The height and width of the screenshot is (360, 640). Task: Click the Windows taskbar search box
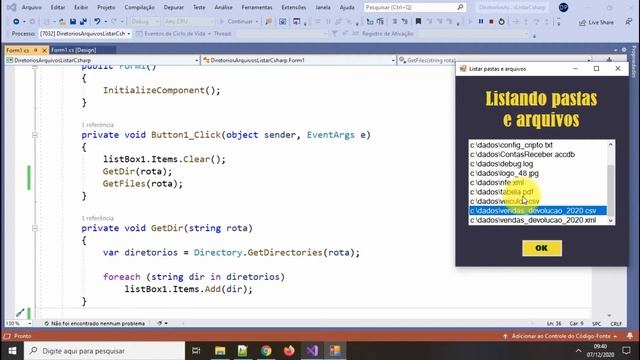(x=104, y=351)
